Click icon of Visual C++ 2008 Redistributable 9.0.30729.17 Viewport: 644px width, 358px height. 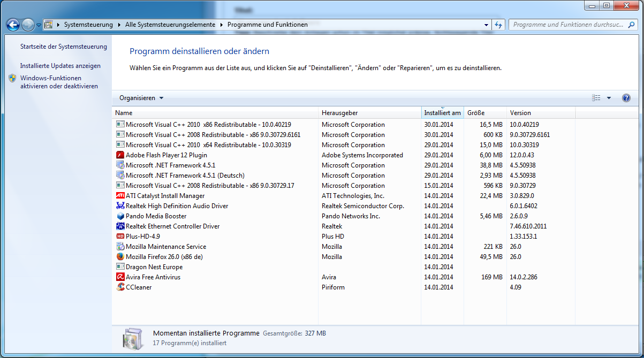tap(120, 186)
